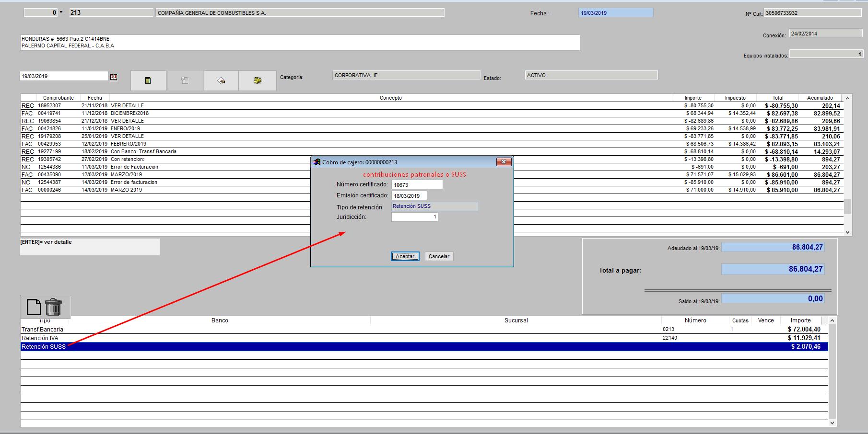Click the Jurisdicción input field

(x=414, y=217)
